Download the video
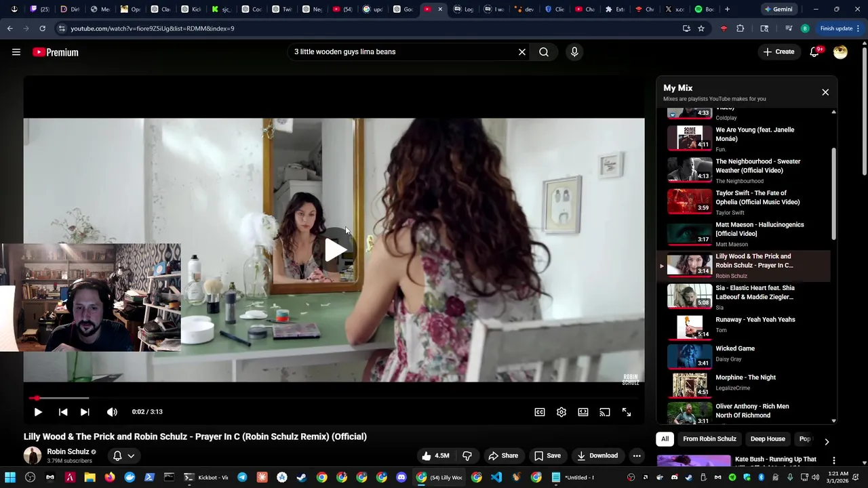This screenshot has height=488, width=868. [x=597, y=455]
